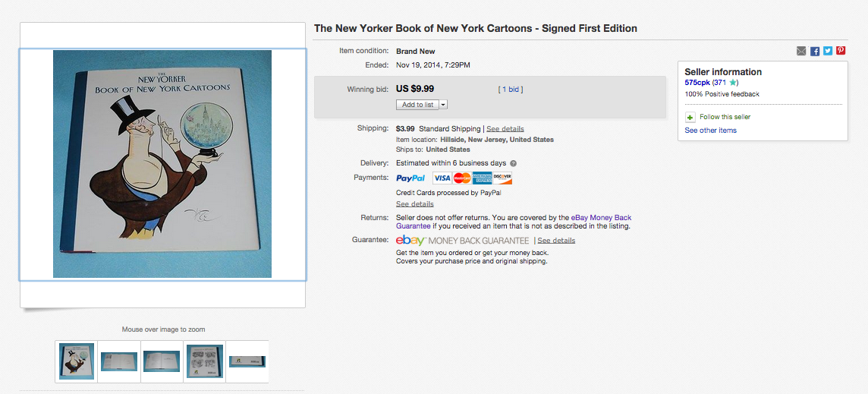Click the Add to list button

pyautogui.click(x=418, y=105)
